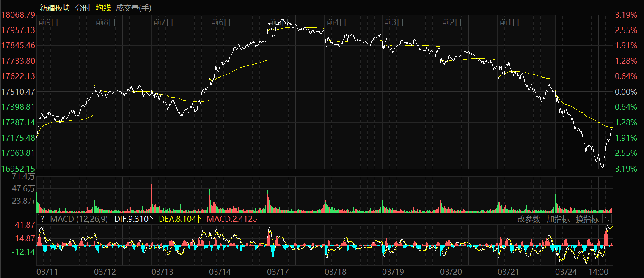Jump to the 前7日 day marker
The width and height of the screenshot is (644, 278).
pyautogui.click(x=163, y=22)
